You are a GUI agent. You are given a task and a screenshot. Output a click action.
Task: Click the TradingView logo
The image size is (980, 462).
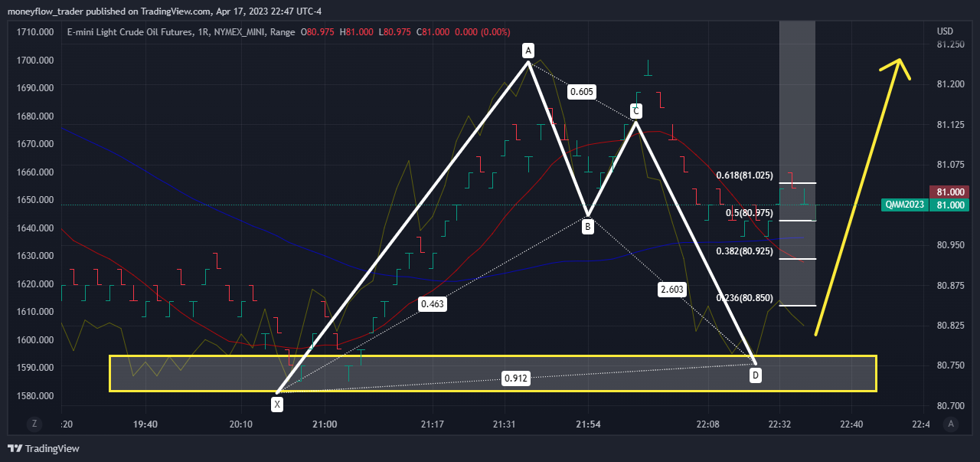(x=44, y=448)
